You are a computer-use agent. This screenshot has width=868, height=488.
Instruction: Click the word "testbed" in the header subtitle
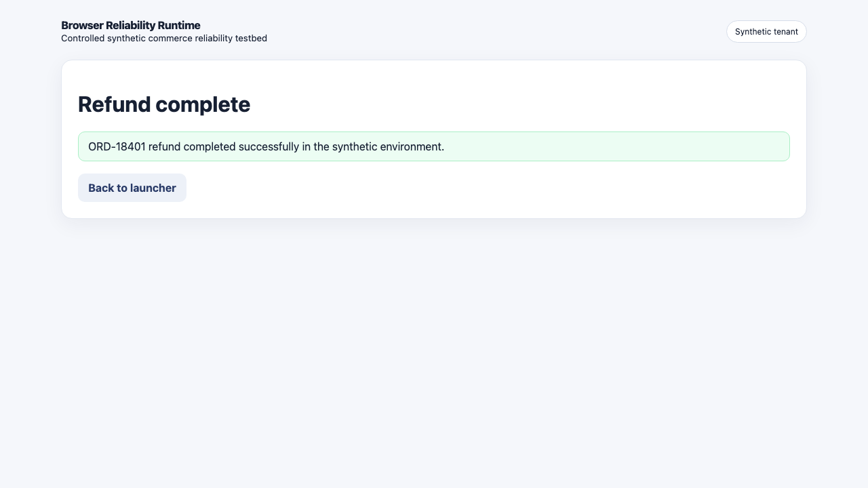click(x=251, y=39)
